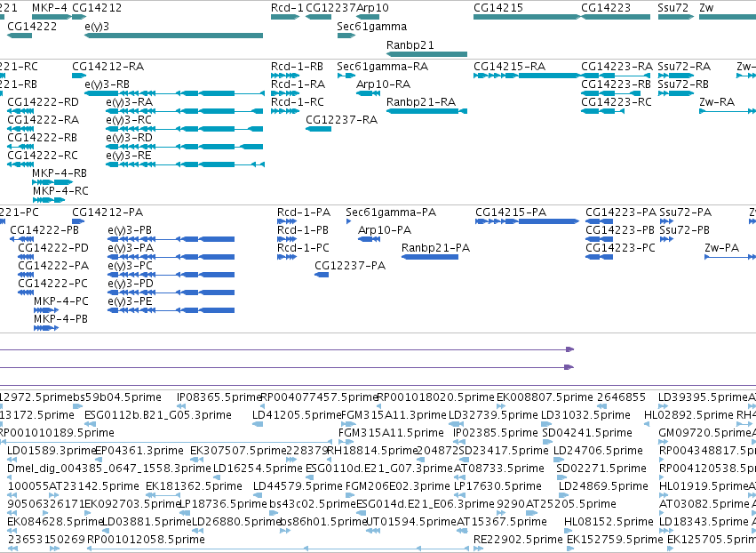Select EST RP001012058.5prime

pyautogui.click(x=146, y=540)
